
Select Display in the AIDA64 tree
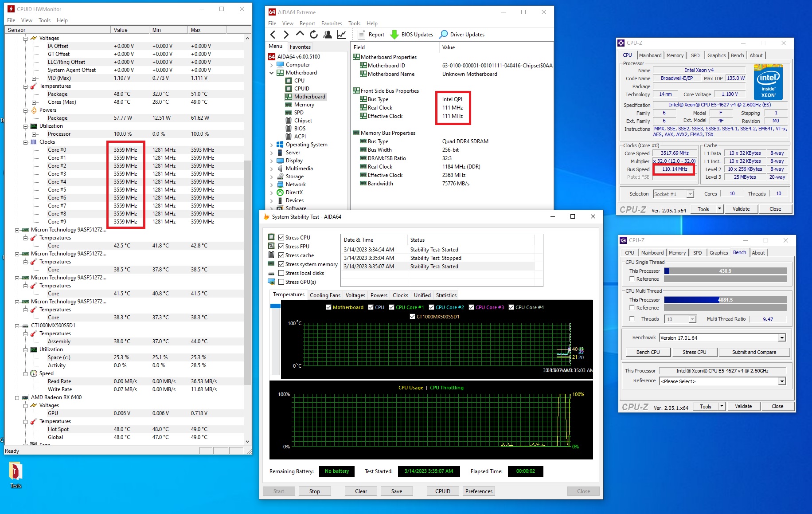tap(290, 161)
